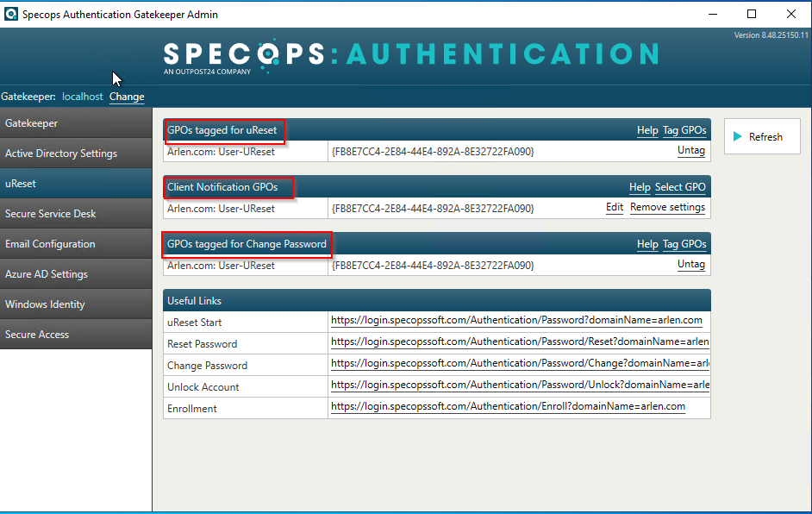Go to Email Configuration
The image size is (812, 514).
(x=76, y=243)
